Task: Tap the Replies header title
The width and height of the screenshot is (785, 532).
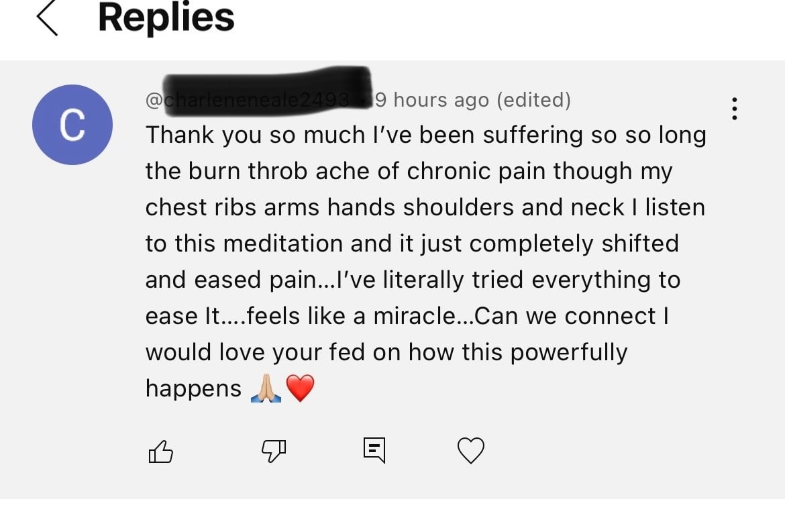Action: pos(166,18)
